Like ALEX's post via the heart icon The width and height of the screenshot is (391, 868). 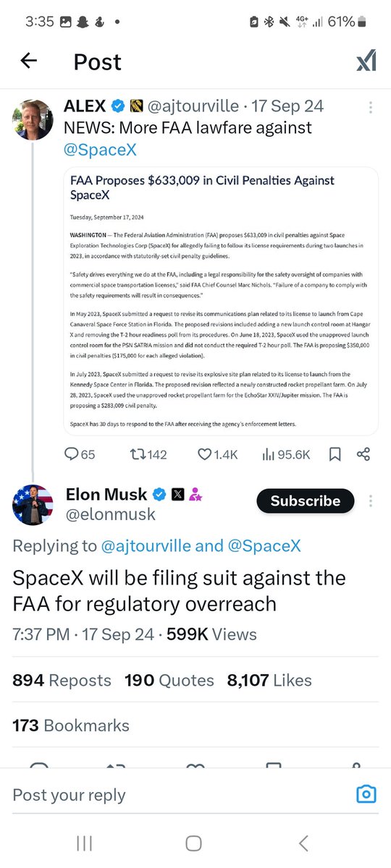[205, 454]
